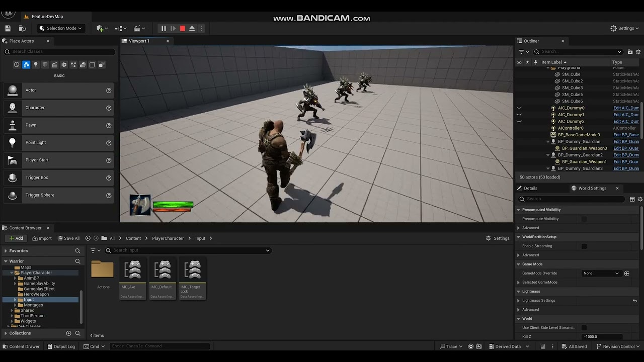644x362 pixels.
Task: Switch to the World Settings tab
Action: tap(592, 188)
